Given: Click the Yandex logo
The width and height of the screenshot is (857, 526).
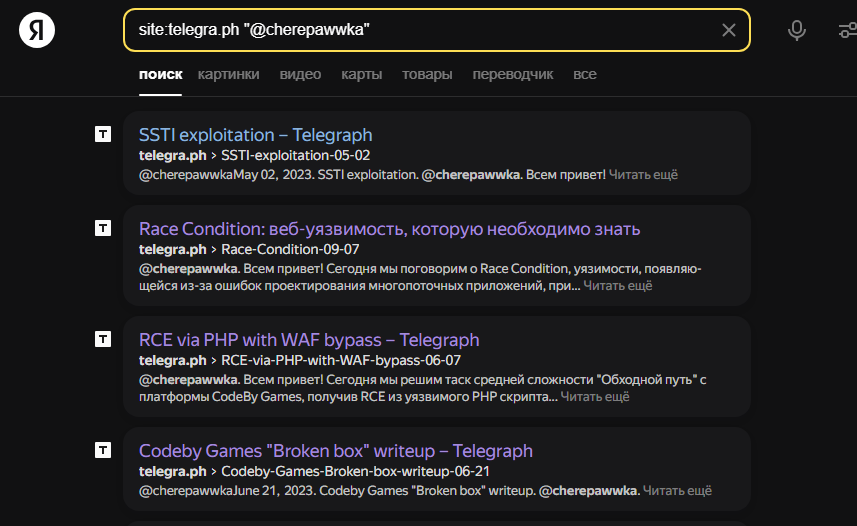Looking at the screenshot, I should pyautogui.click(x=37, y=30).
